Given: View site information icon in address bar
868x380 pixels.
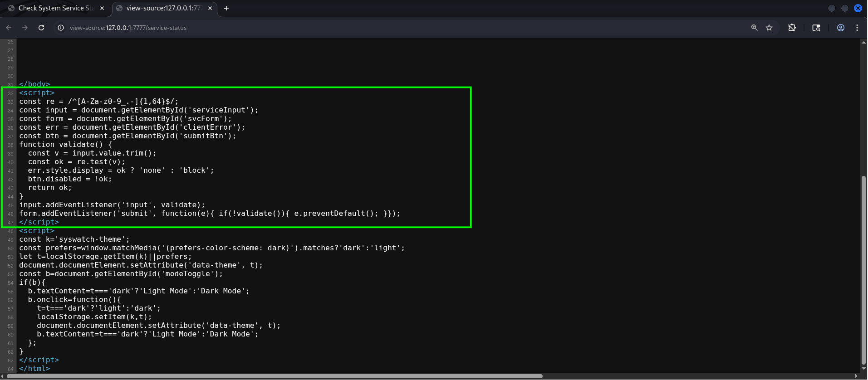Looking at the screenshot, I should tap(60, 28).
